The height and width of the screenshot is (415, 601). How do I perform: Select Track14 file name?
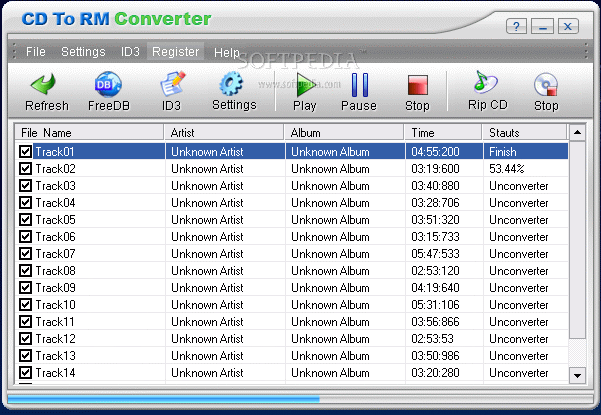coord(56,372)
